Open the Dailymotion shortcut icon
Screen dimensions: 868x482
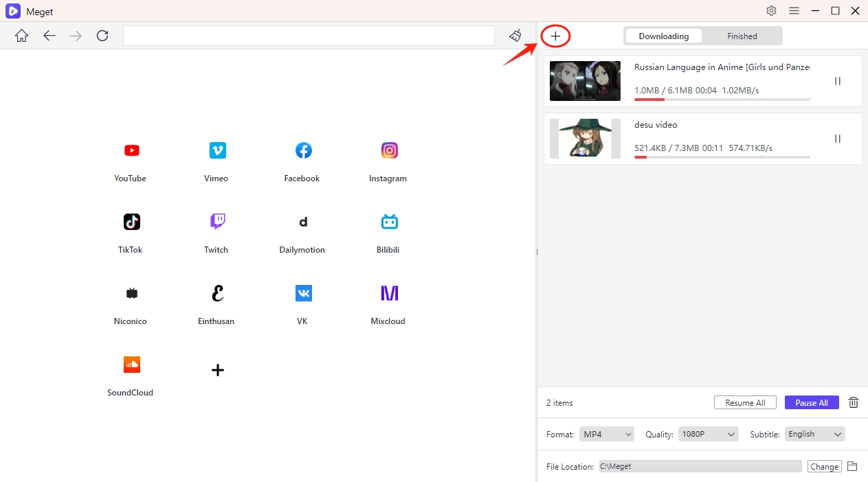pos(303,222)
